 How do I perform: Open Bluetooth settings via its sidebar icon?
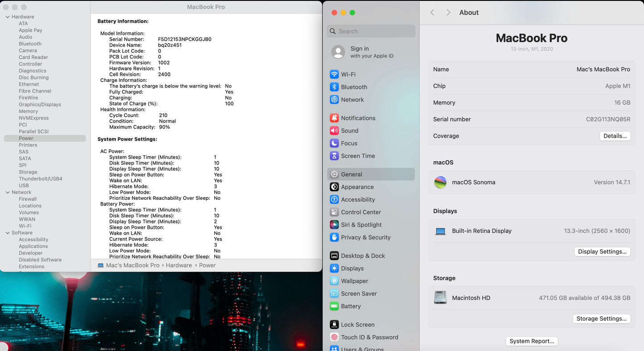coord(334,87)
